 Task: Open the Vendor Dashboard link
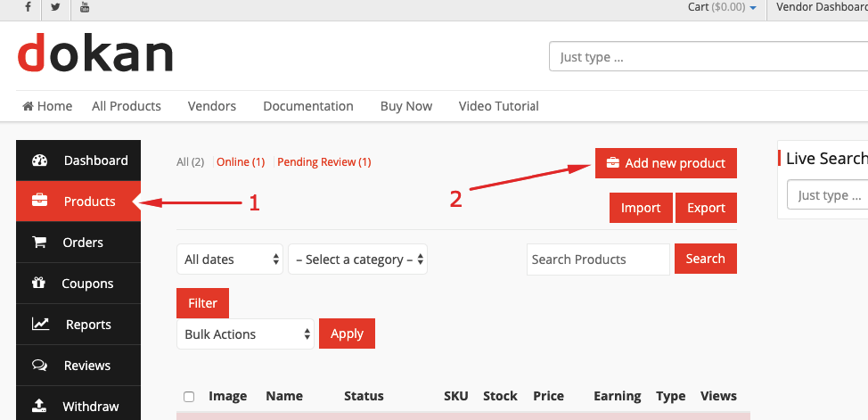[x=822, y=6]
